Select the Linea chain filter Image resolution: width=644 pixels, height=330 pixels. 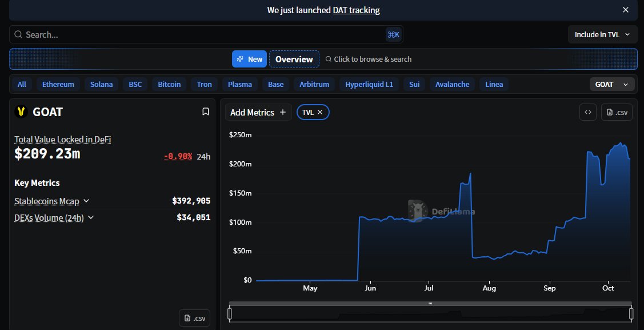click(x=494, y=84)
